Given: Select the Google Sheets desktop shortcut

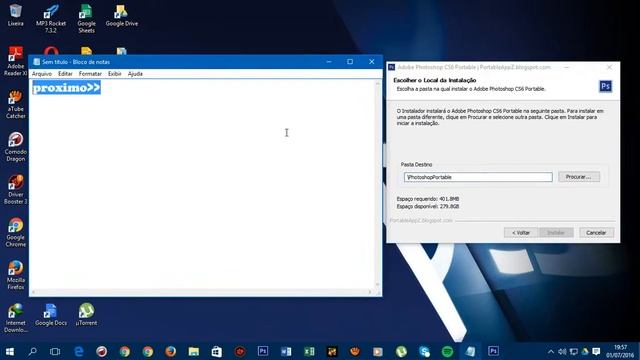Looking at the screenshot, I should pyautogui.click(x=86, y=18).
